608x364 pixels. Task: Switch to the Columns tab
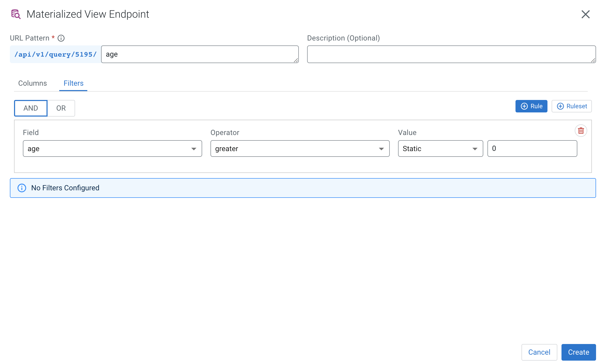tap(32, 83)
